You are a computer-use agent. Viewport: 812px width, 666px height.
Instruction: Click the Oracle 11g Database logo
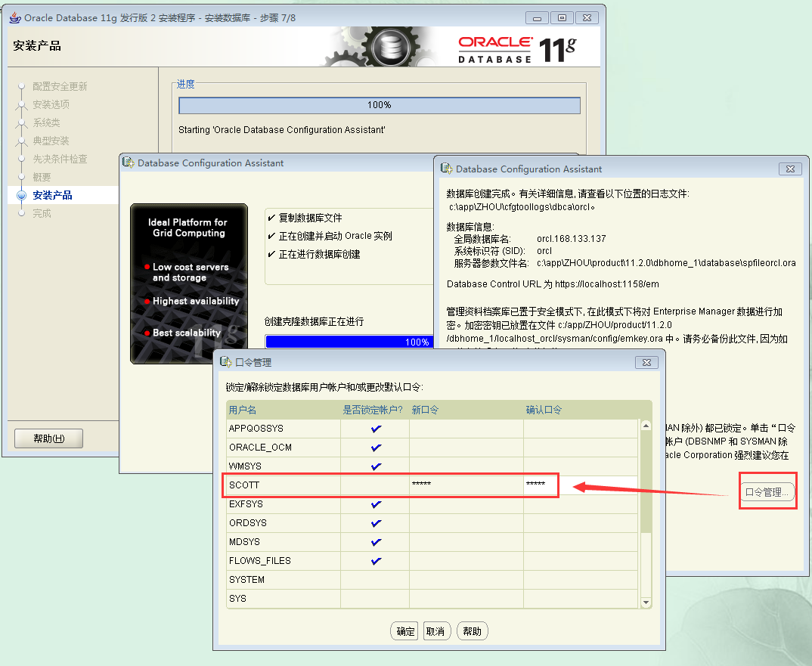pyautogui.click(x=517, y=50)
